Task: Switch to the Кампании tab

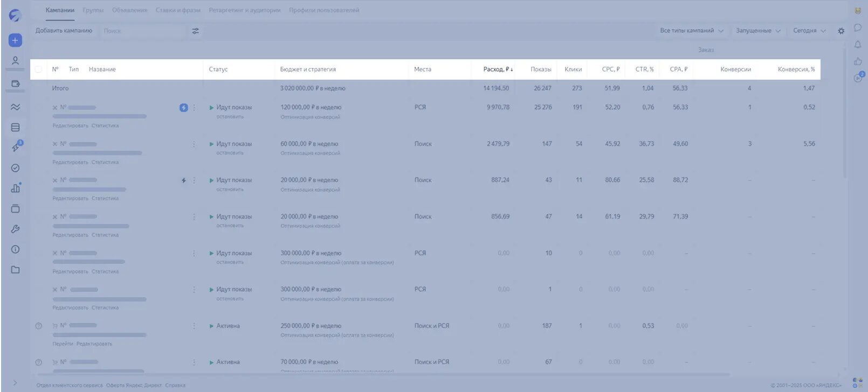Action: [60, 10]
